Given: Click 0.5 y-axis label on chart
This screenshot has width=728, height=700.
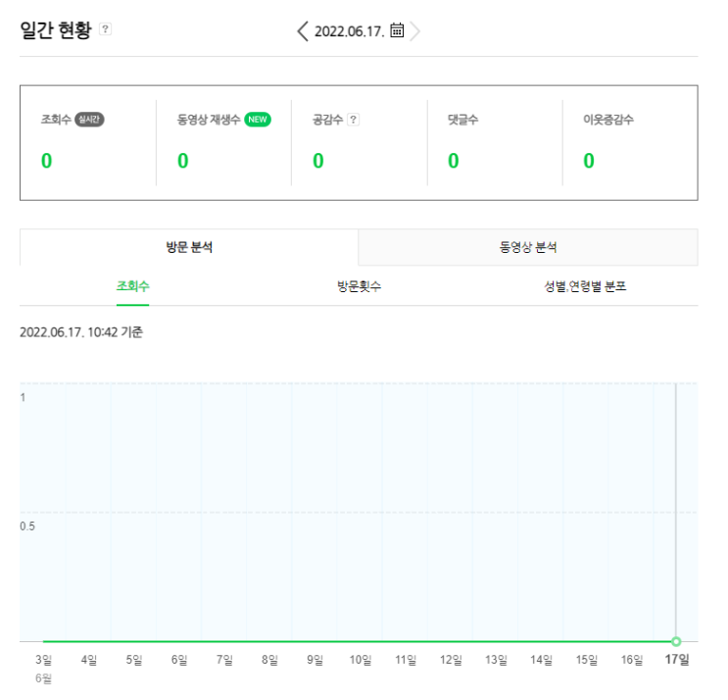Looking at the screenshot, I should pos(27,526).
